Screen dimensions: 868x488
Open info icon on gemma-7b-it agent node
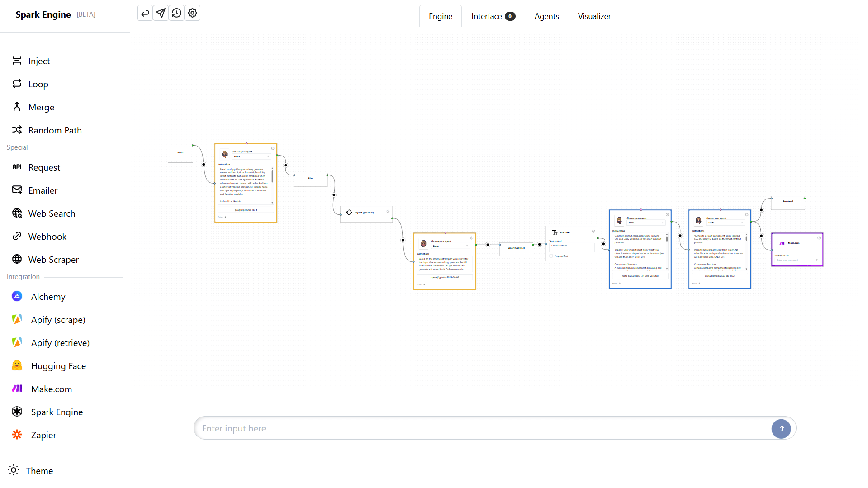[273, 148]
